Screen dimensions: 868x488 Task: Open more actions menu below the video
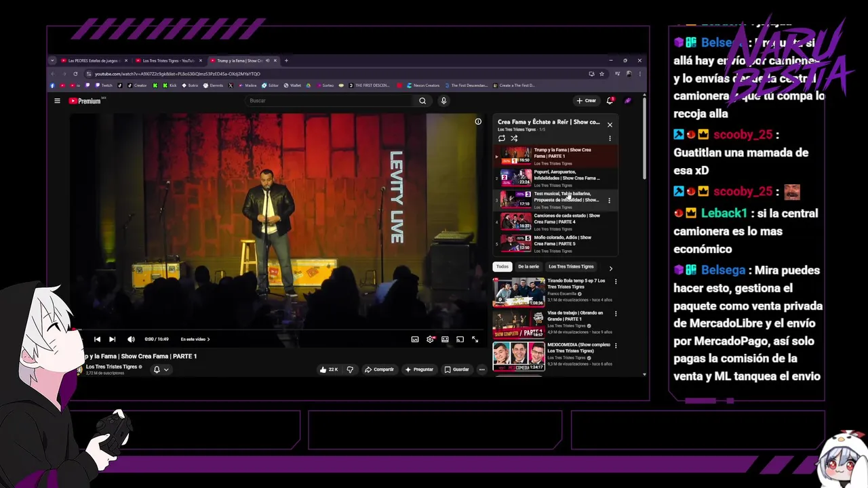pos(481,369)
